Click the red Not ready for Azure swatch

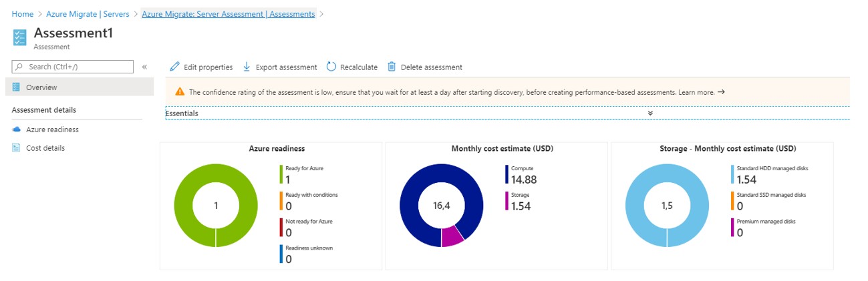[x=281, y=228]
